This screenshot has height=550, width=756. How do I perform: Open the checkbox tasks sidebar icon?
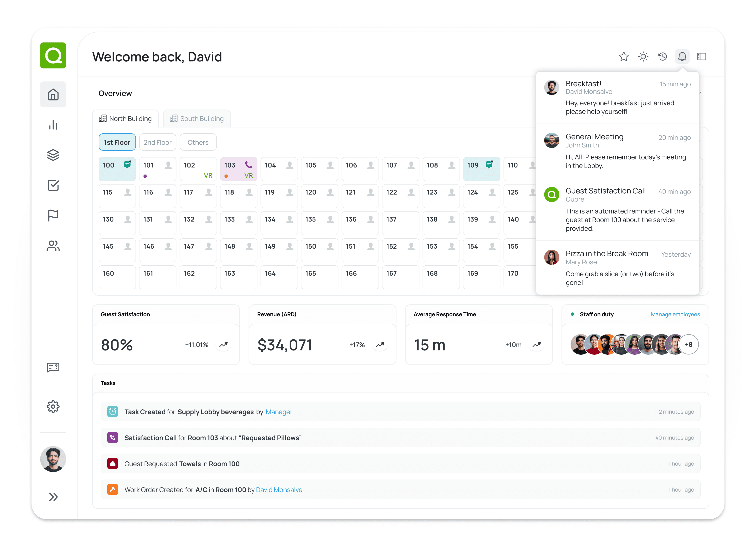(53, 185)
